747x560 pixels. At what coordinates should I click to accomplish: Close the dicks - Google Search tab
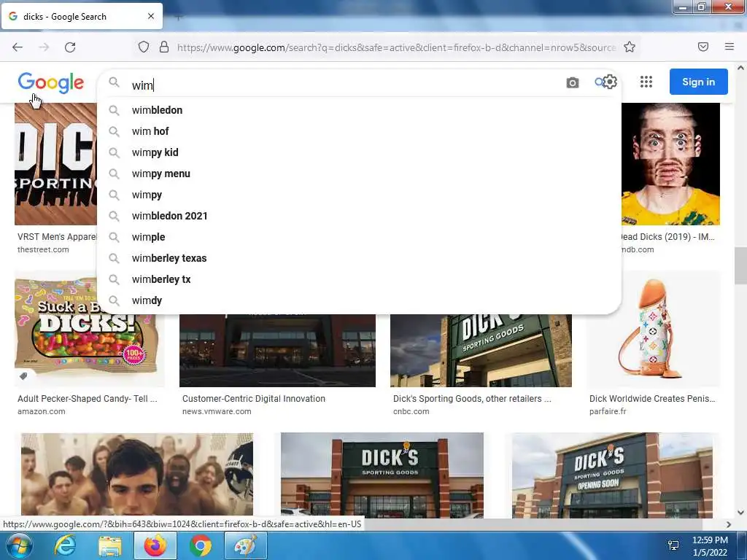tap(150, 16)
